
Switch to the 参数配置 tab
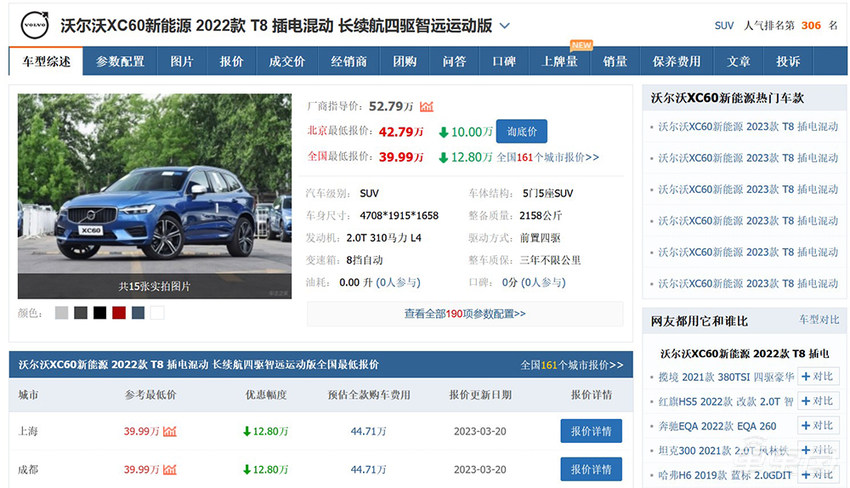(x=120, y=61)
